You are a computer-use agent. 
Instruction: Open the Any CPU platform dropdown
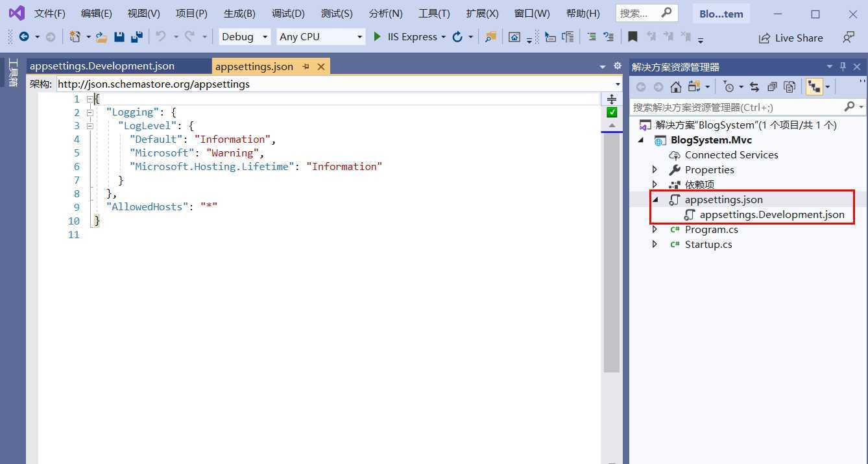[x=320, y=37]
